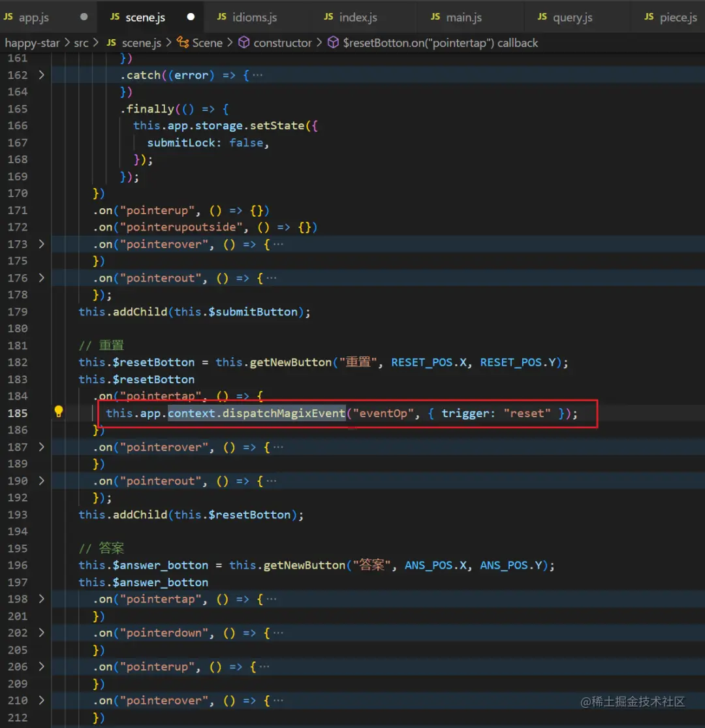This screenshot has height=728, width=705.
Task: Click the folded ellipsis on line 162
Action: point(258,75)
